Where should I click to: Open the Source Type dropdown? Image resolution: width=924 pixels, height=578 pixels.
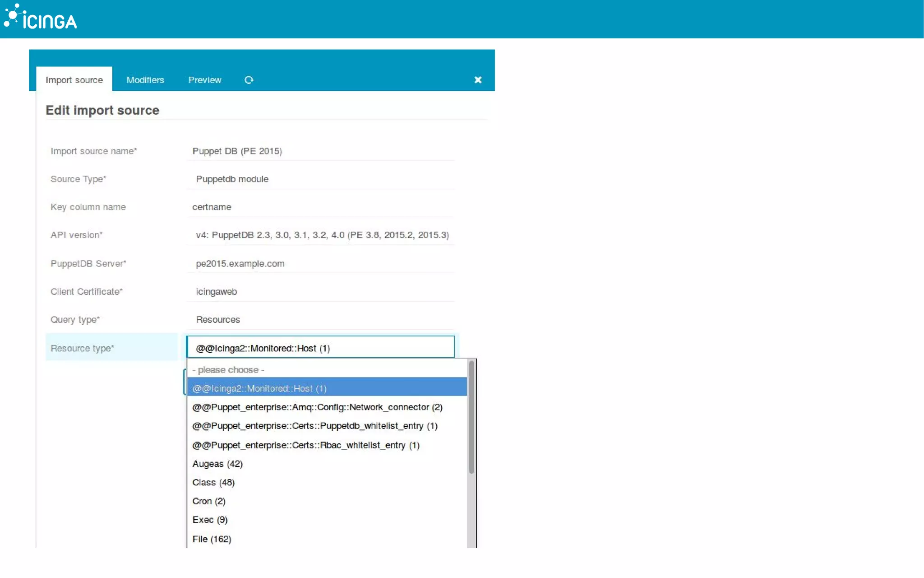click(320, 179)
